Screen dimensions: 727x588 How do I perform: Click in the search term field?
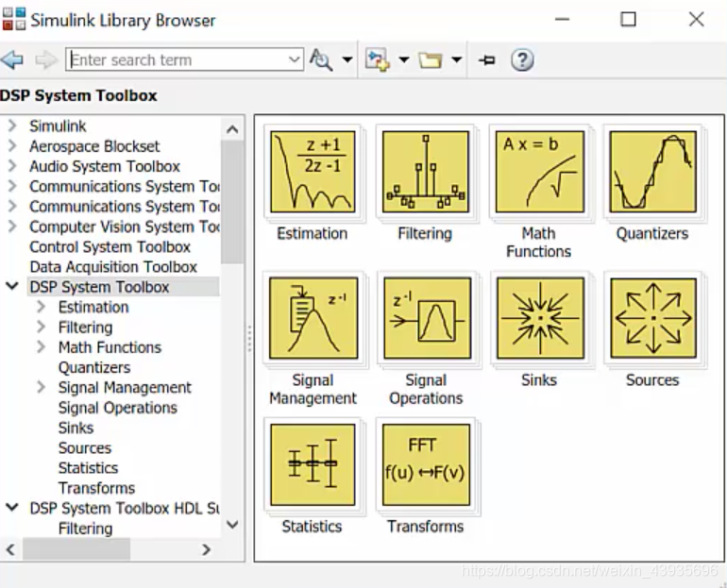184,59
